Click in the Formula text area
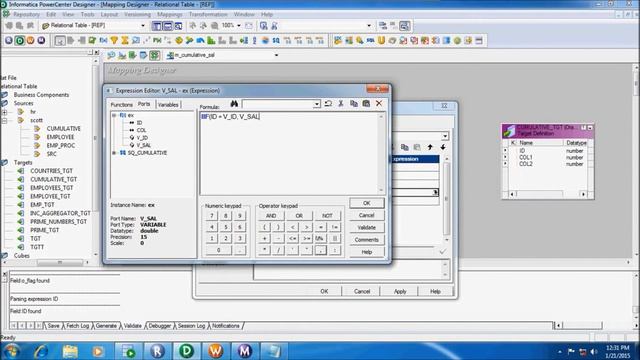The image size is (640, 360). 289,153
